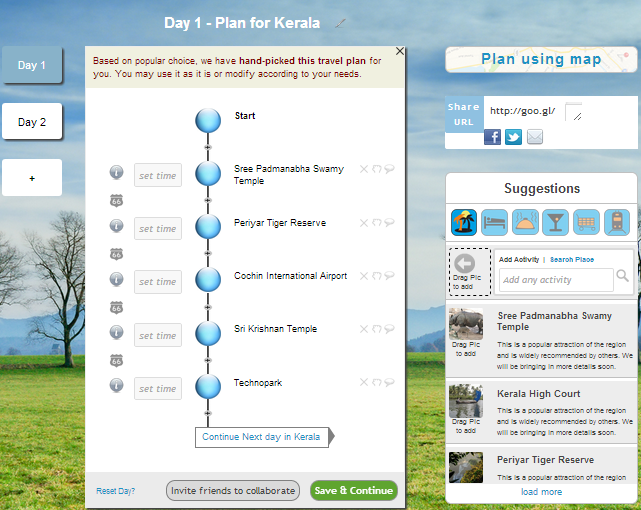This screenshot has height=510, width=641.
Task: Share the plan via email icon
Action: pos(535,137)
